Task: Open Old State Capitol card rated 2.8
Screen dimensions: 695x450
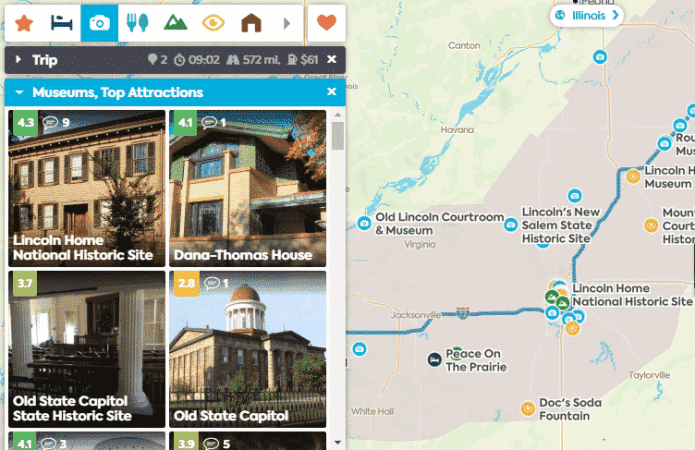Action: point(247,349)
